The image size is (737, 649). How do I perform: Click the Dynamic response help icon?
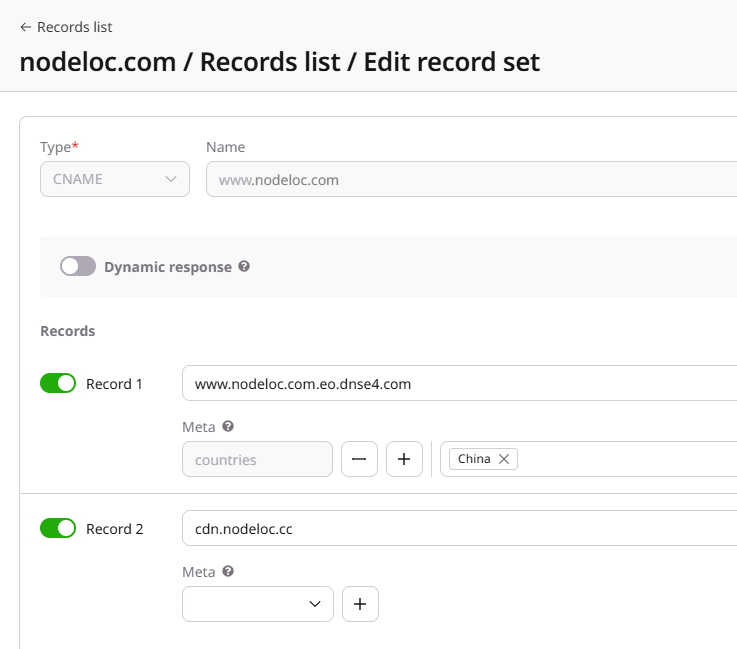point(244,267)
